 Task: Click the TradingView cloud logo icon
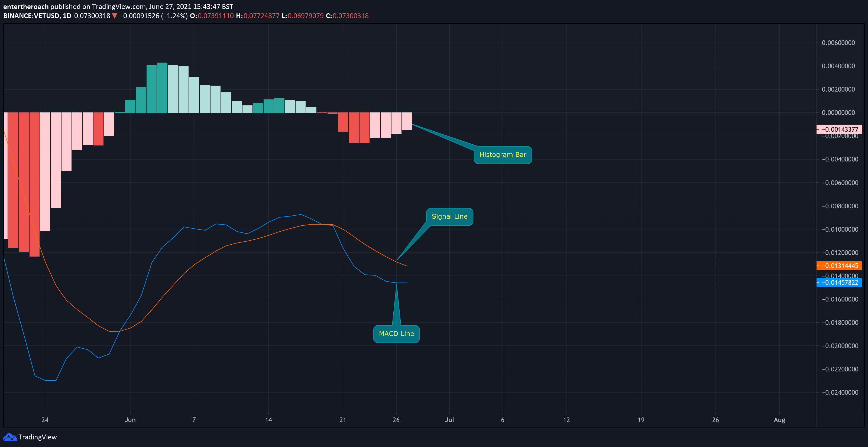(x=10, y=437)
